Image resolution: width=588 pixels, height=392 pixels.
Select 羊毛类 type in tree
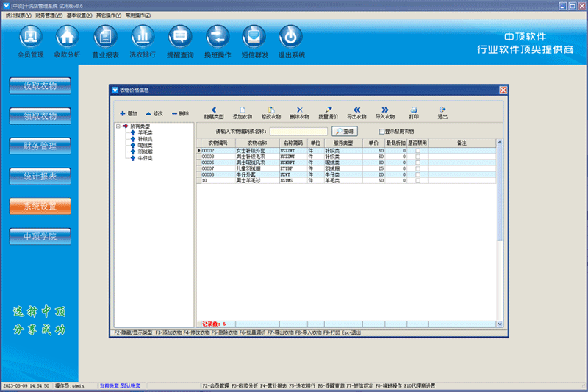(x=145, y=133)
